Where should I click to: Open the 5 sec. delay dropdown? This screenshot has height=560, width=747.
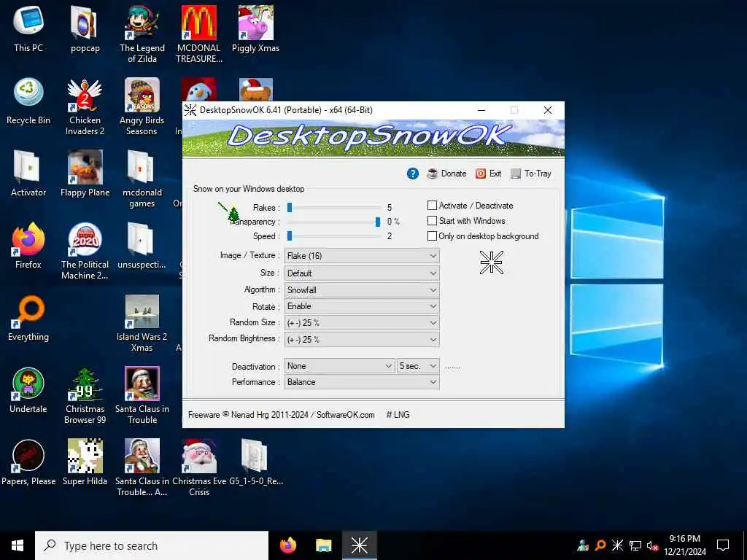pyautogui.click(x=418, y=366)
